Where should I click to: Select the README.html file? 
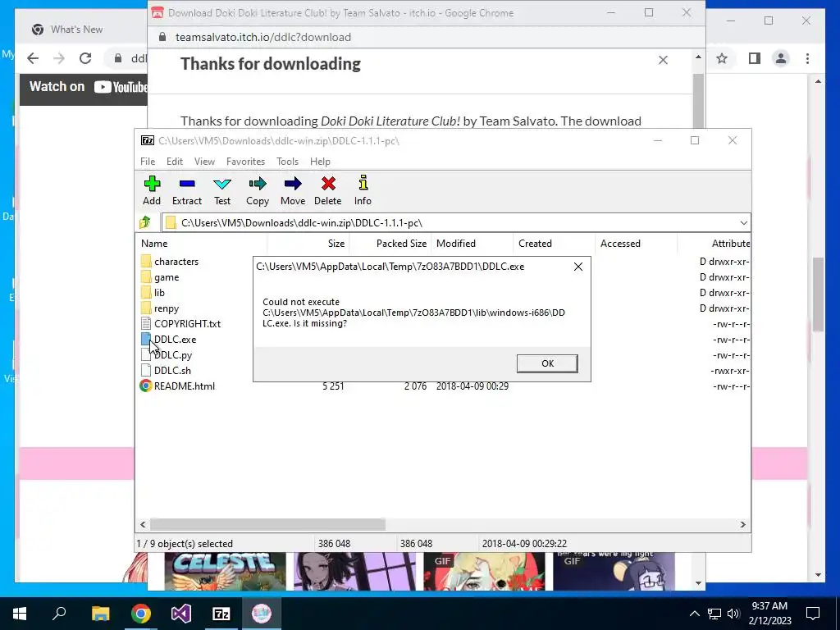178,386
